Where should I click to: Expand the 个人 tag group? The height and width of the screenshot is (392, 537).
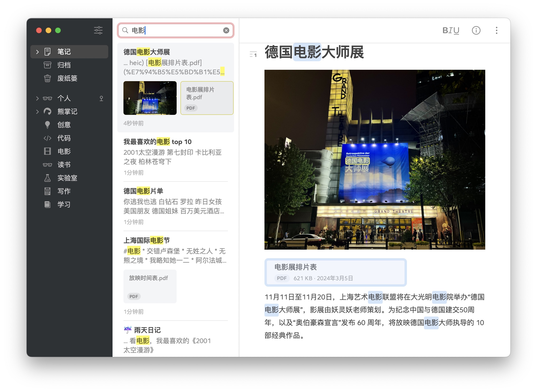[37, 98]
